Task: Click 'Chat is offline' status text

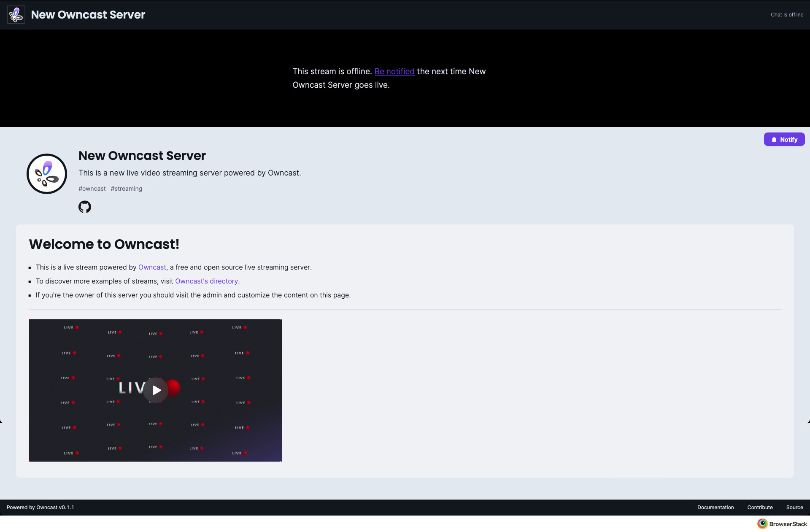Action: [x=787, y=15]
